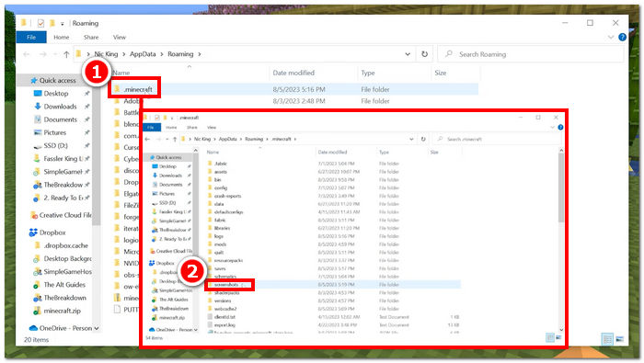This screenshot has height=363, width=644.
Task: Click .minecraft window file list scrollbar
Action: (561, 188)
